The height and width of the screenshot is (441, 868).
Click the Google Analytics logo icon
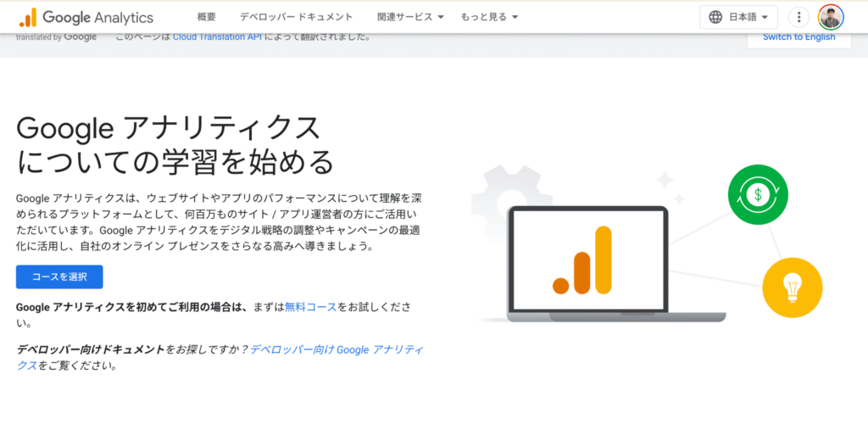(27, 17)
